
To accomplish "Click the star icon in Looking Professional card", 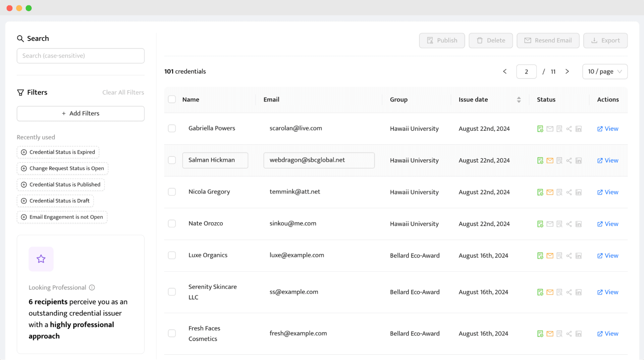I will coord(41,259).
